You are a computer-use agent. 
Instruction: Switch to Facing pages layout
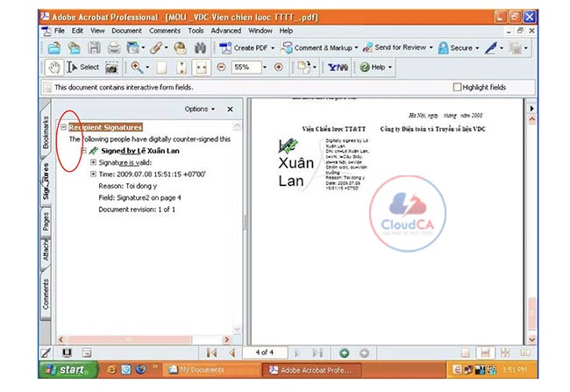[525, 353]
